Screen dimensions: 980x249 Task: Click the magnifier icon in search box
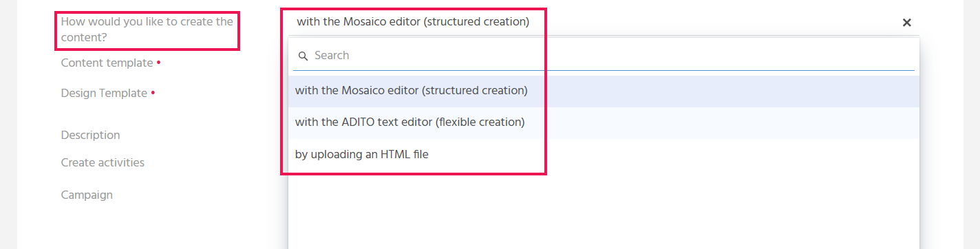pyautogui.click(x=303, y=56)
